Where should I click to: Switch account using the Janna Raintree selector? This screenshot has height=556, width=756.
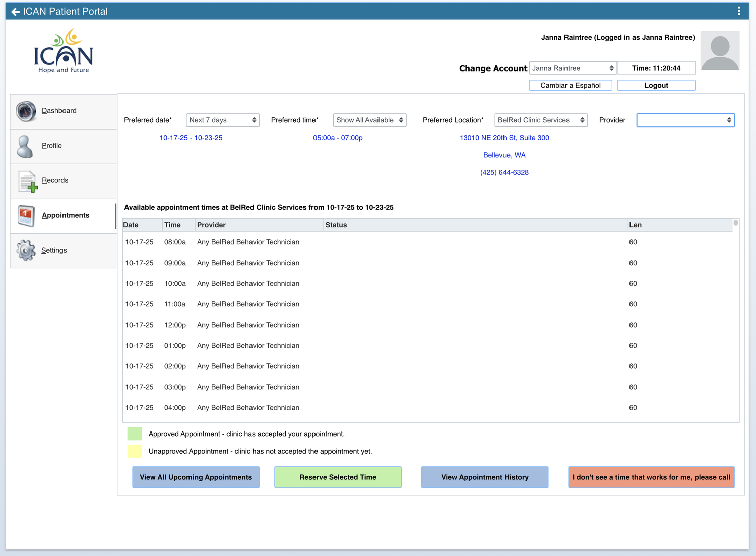[573, 68]
